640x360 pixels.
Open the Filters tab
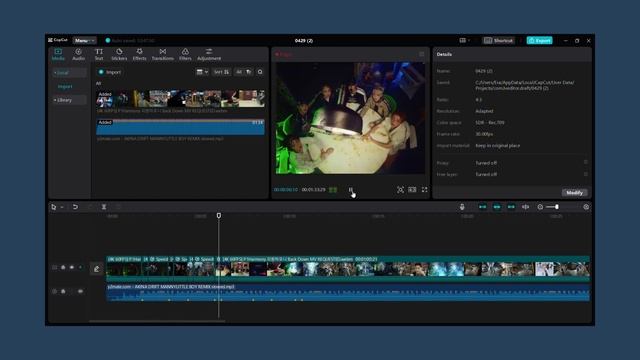click(185, 54)
